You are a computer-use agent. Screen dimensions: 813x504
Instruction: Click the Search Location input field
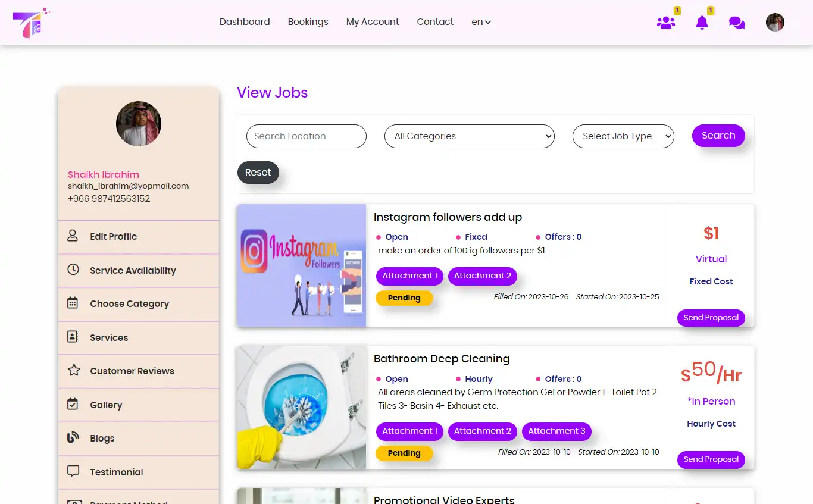coord(306,136)
